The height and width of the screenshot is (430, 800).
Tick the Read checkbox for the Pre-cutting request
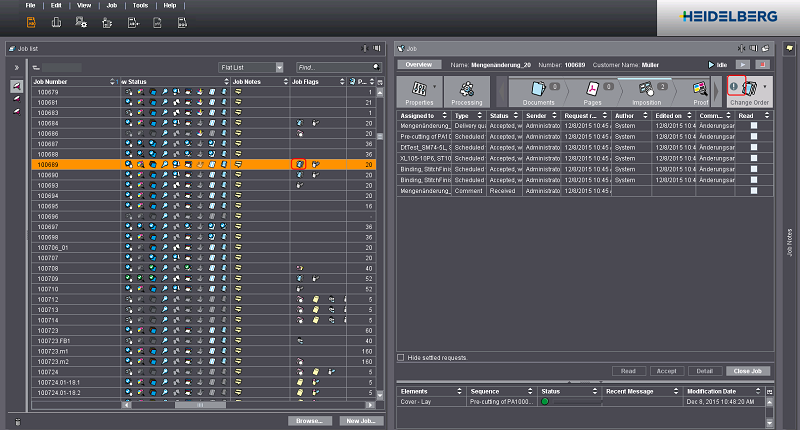pyautogui.click(x=754, y=136)
